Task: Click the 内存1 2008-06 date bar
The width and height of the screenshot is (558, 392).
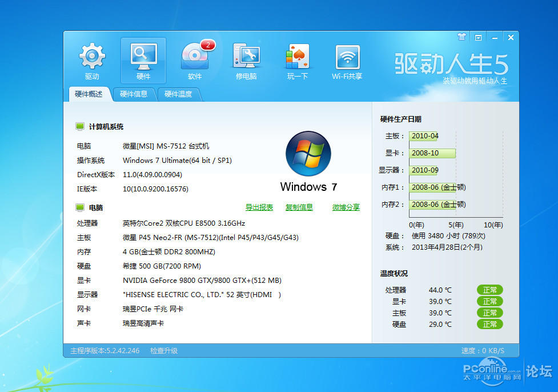Action: 433,187
